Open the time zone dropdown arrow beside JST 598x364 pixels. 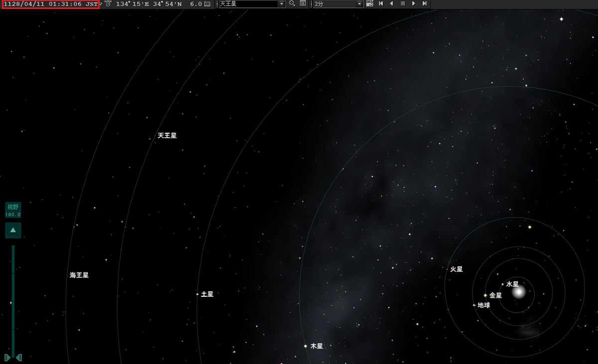101,4
